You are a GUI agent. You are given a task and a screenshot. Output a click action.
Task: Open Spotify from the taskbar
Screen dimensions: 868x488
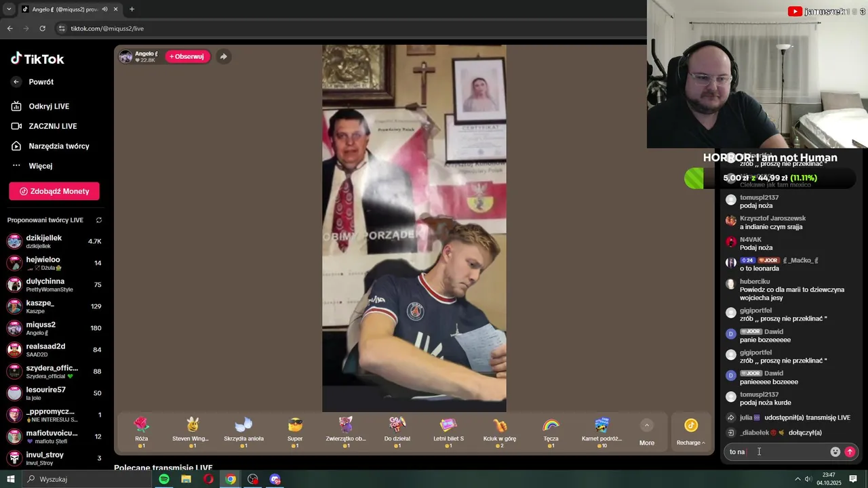coord(164,479)
